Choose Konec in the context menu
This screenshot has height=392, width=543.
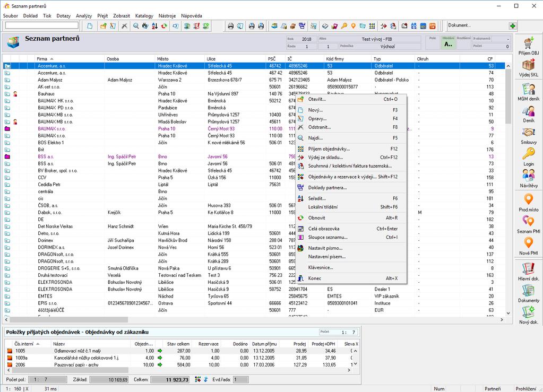[x=351, y=278]
